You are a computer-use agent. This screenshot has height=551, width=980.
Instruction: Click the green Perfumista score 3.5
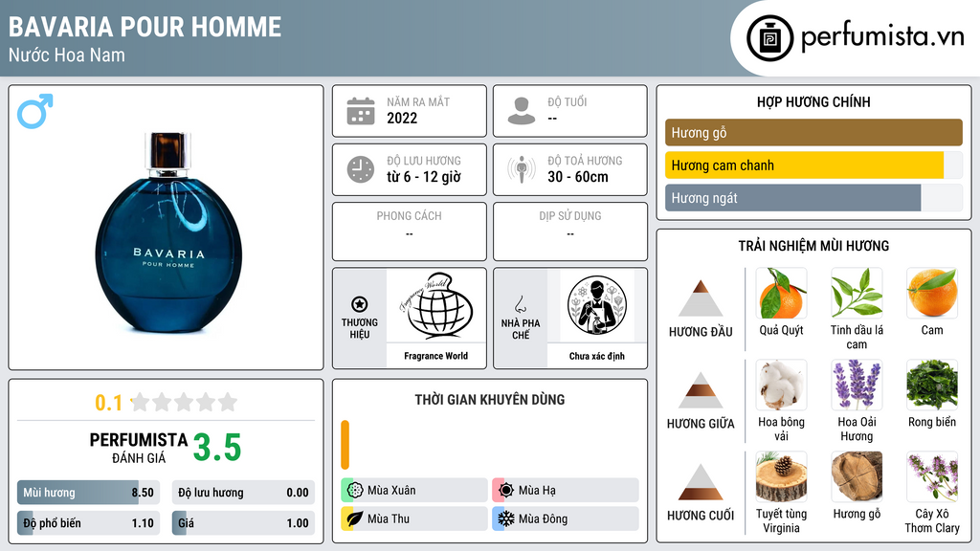[217, 448]
